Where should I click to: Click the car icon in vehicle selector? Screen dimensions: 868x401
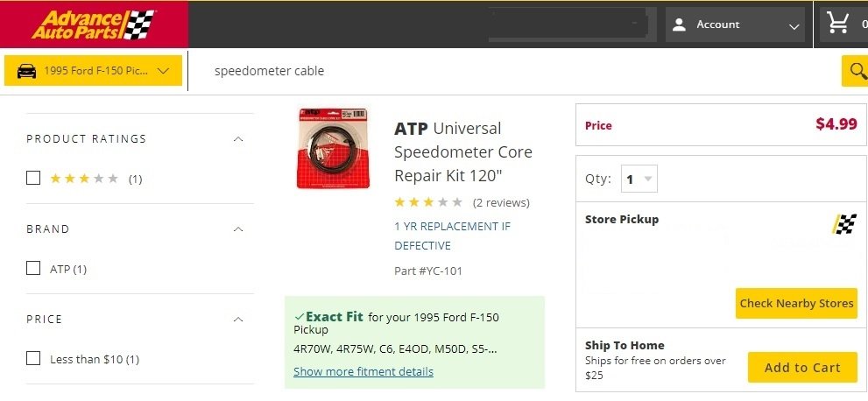(27, 71)
